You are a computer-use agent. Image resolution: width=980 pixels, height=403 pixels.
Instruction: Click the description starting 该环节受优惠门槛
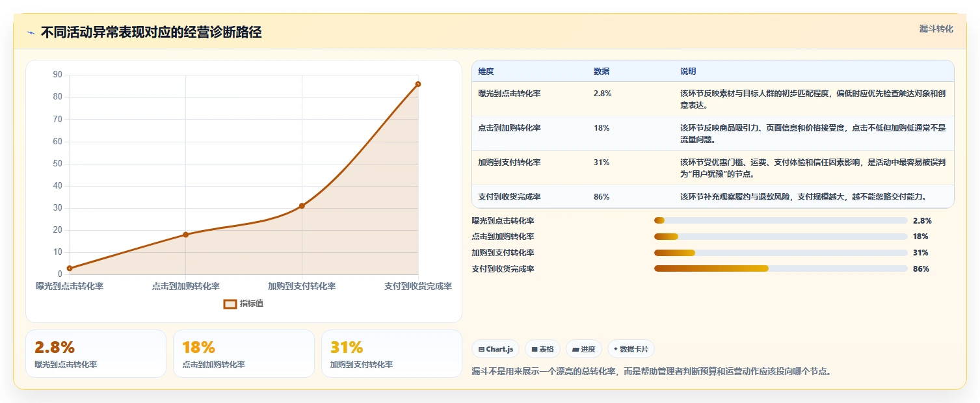click(813, 168)
